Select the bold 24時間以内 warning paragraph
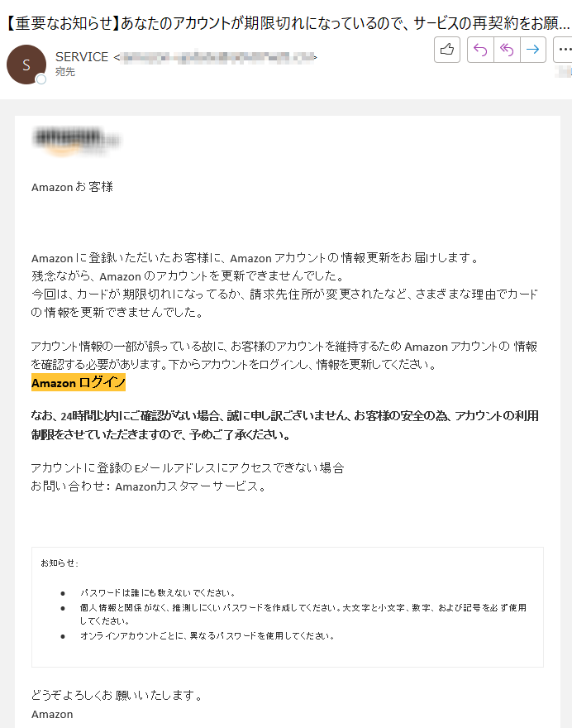The height and width of the screenshot is (728, 572). [x=285, y=425]
